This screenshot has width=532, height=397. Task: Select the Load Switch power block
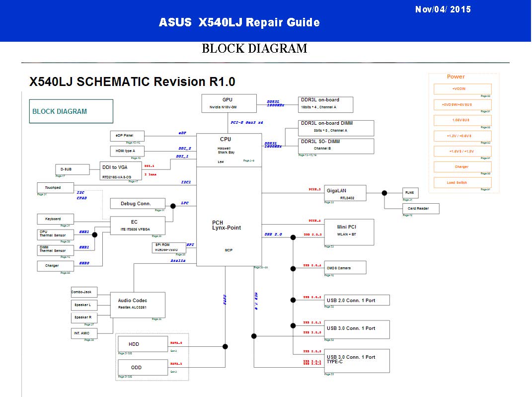[462, 182]
